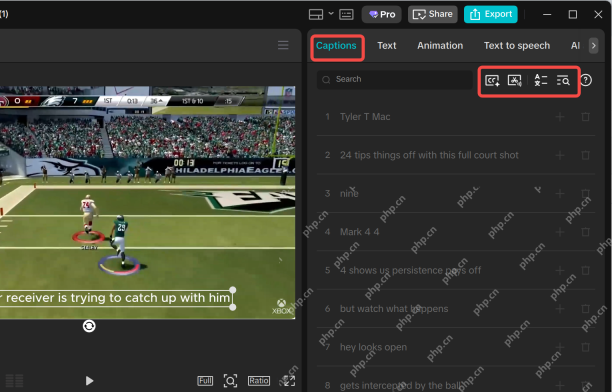Click the Full quality button
The image size is (612, 392).
click(205, 381)
